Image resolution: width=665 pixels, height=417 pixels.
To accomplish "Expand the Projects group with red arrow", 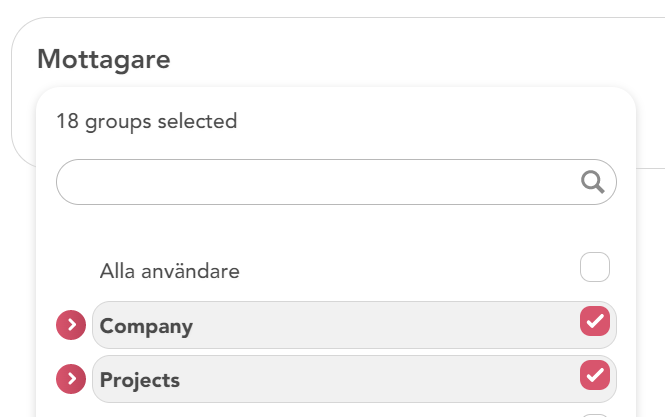I will pyautogui.click(x=71, y=380).
